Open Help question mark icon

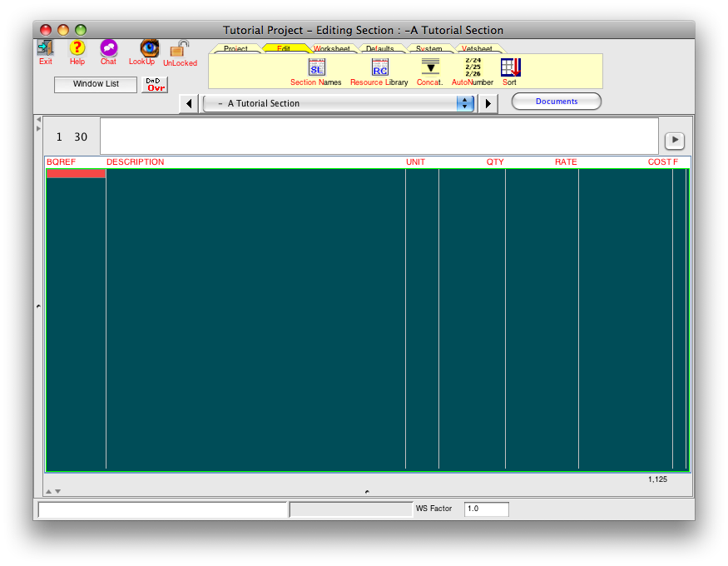pos(77,47)
